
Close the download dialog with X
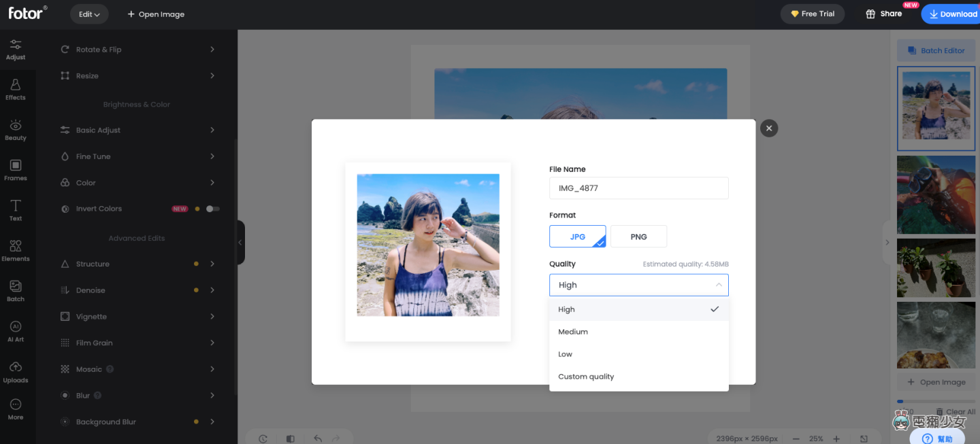point(769,128)
